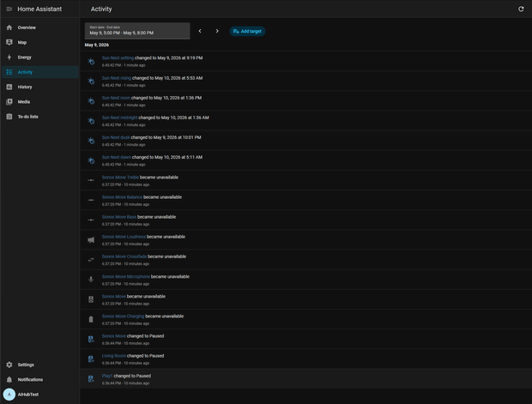The image size is (532, 404).
Task: Click the sun clock icon beside Sun Next rising
Action: coord(91,81)
